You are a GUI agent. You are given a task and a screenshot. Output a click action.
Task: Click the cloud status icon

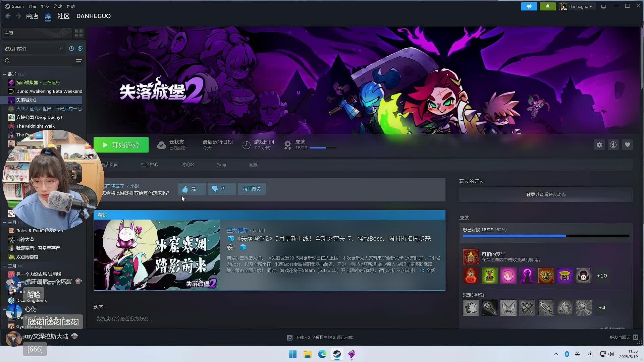click(162, 145)
